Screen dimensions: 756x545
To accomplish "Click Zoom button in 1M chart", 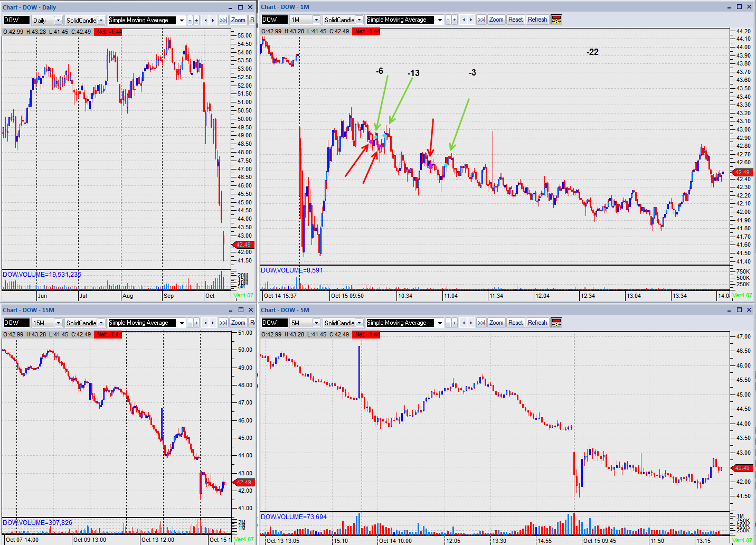I will (496, 20).
